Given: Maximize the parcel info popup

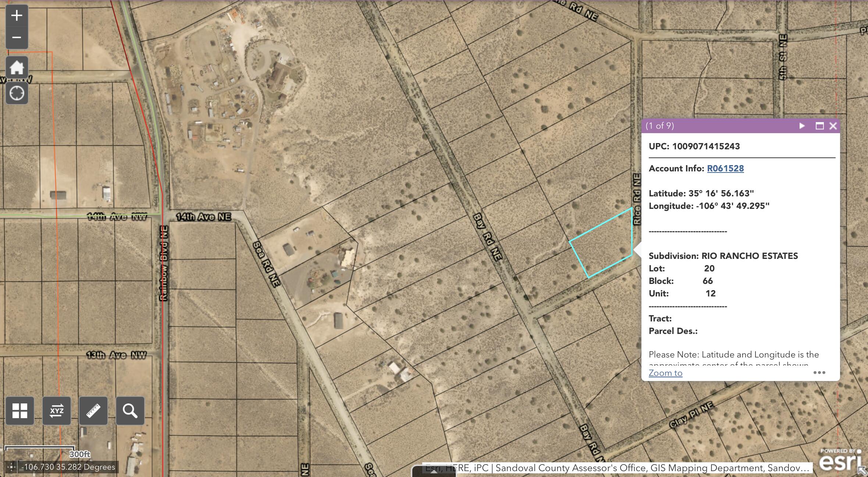Looking at the screenshot, I should tap(819, 126).
